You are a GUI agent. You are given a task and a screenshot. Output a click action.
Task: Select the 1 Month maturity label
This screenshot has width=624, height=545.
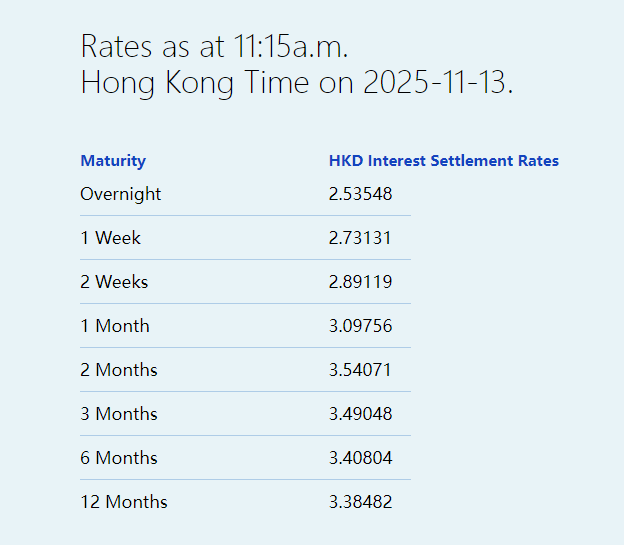(115, 326)
